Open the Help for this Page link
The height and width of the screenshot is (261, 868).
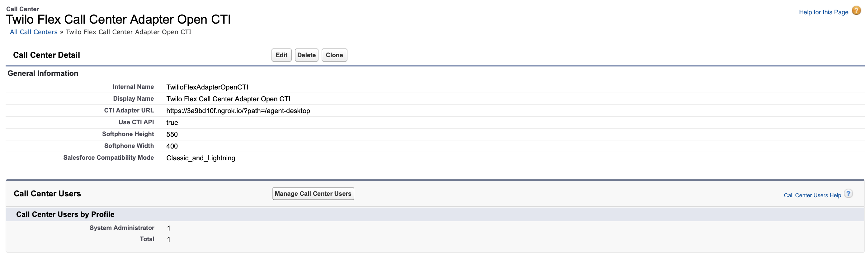[x=823, y=12]
